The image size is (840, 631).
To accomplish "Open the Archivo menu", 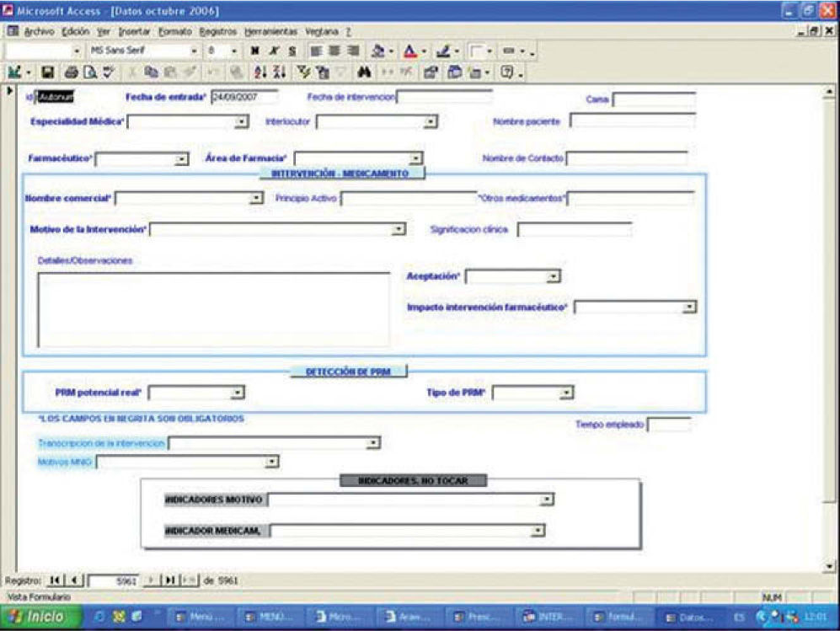I will pos(39,31).
